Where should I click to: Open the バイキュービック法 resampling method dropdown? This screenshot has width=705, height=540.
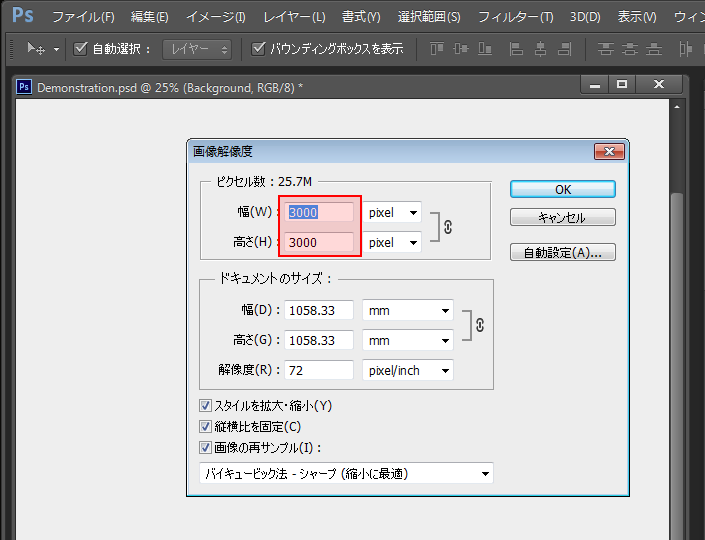(346, 473)
